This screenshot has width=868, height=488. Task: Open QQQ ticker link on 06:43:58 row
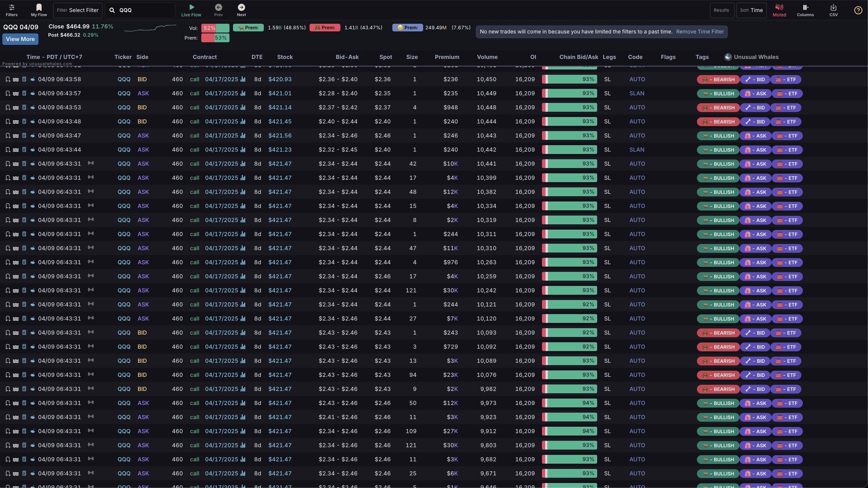[124, 79]
